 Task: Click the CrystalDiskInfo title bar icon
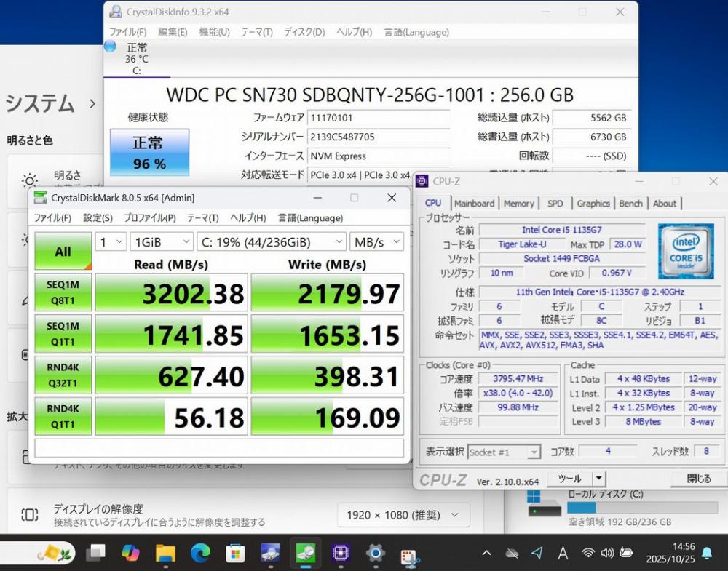click(x=116, y=12)
